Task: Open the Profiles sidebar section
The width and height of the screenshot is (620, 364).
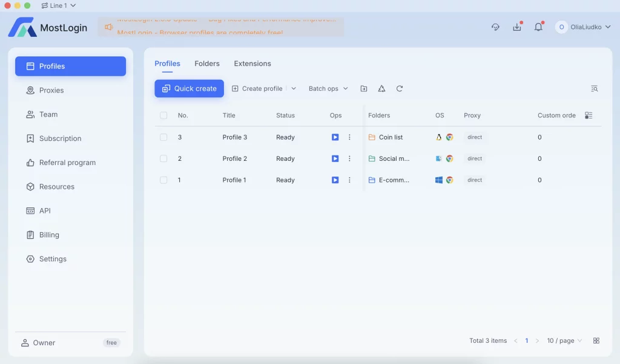Action: coord(70,66)
